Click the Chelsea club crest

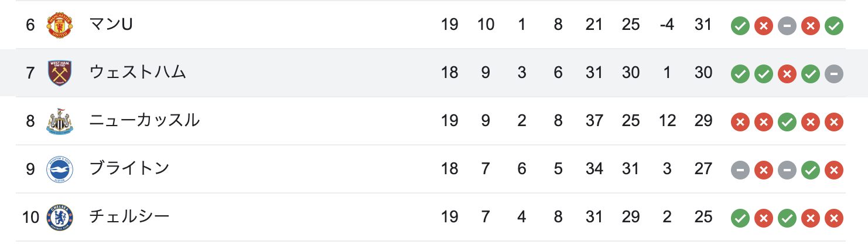(60, 218)
